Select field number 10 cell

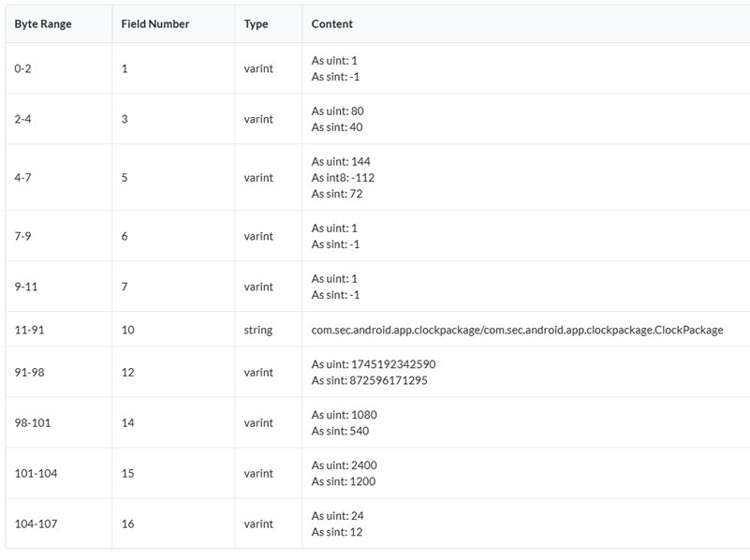128,330
